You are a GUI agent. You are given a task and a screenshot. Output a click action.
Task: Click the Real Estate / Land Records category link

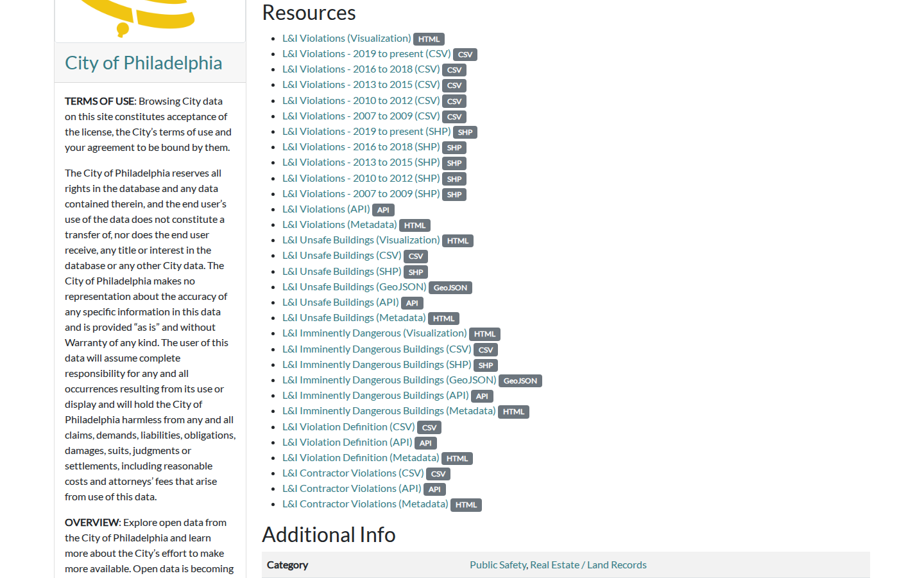[x=588, y=565]
